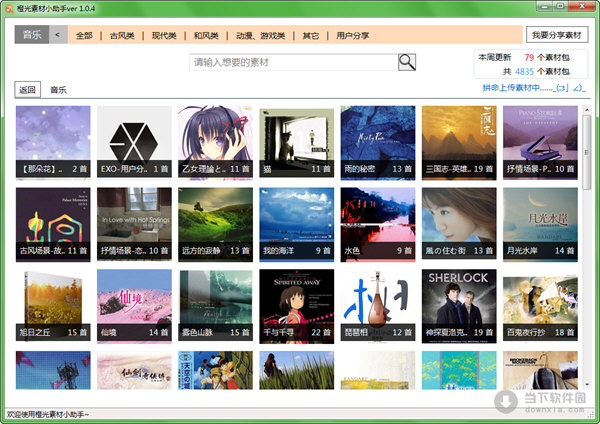
Task: Focus the 请输入想要的素材 search field
Action: click(x=293, y=62)
